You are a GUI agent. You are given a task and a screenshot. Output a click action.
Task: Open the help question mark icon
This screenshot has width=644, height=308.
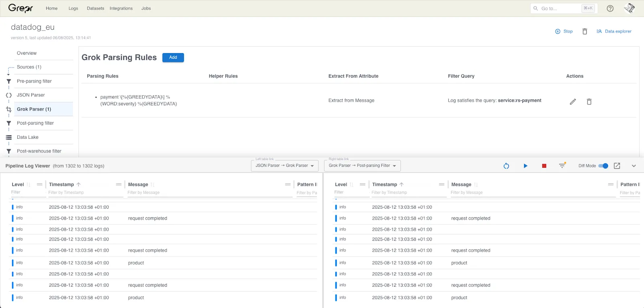pyautogui.click(x=610, y=8)
